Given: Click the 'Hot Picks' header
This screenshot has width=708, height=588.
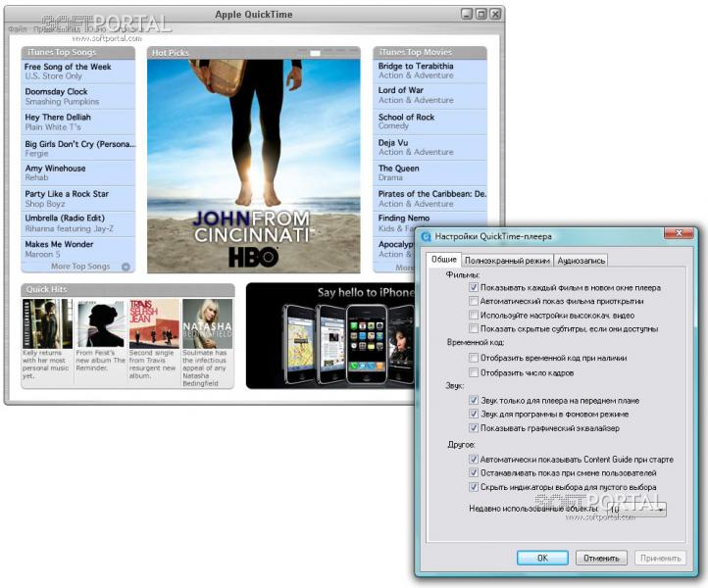Looking at the screenshot, I should tap(254, 53).
